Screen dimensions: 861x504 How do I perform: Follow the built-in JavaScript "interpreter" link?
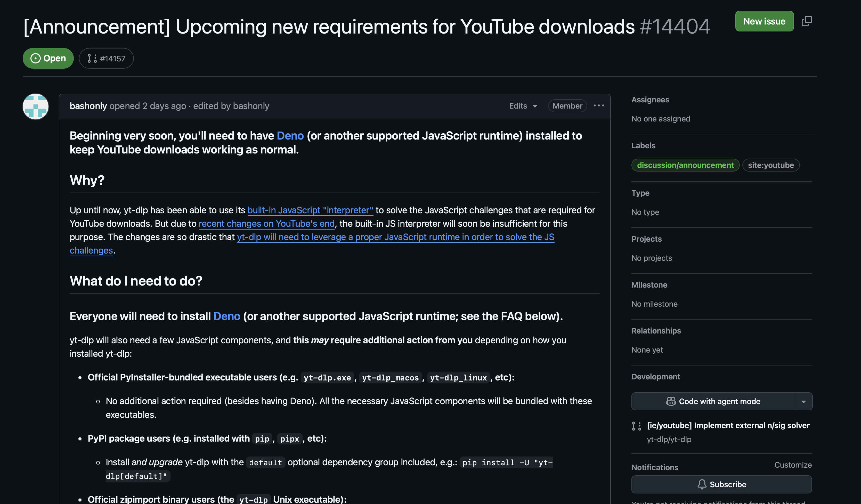pos(310,210)
